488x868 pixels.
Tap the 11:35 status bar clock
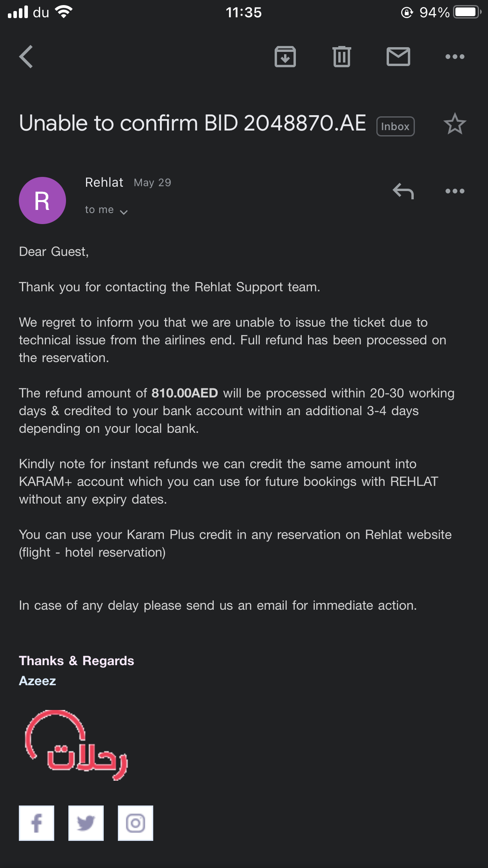[x=244, y=13]
